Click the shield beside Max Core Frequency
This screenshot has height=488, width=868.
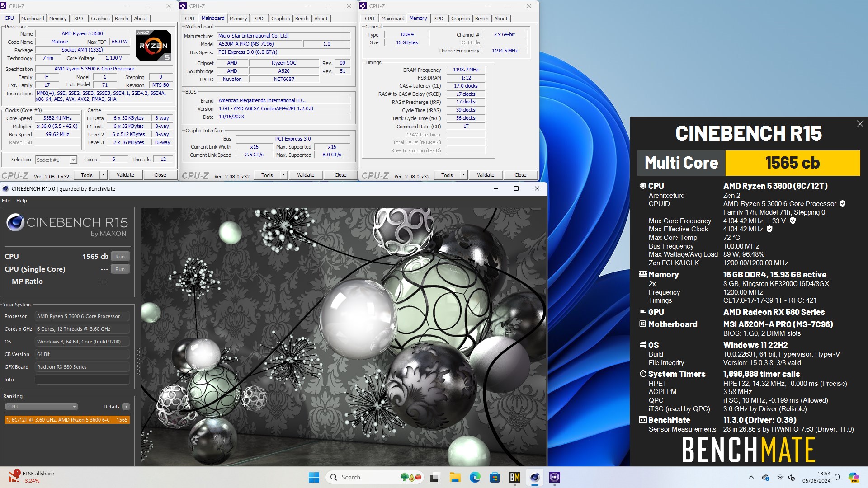click(x=793, y=221)
